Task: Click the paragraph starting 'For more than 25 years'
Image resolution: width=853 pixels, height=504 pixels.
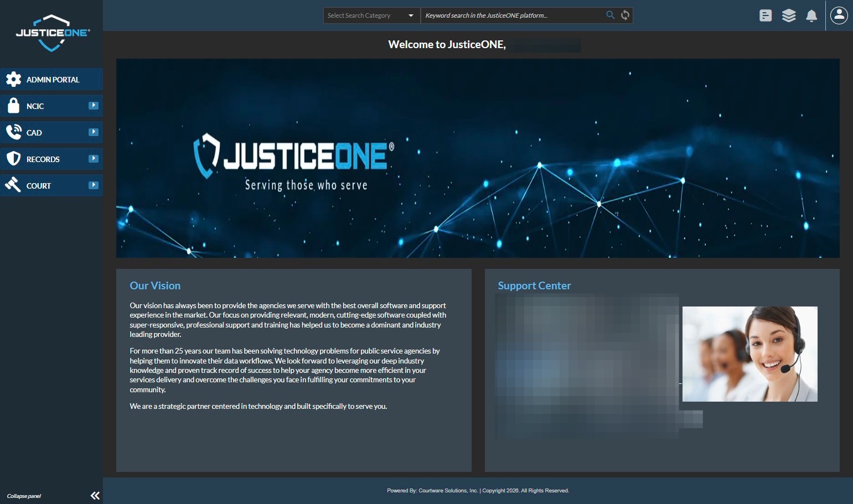Action: tap(285, 370)
